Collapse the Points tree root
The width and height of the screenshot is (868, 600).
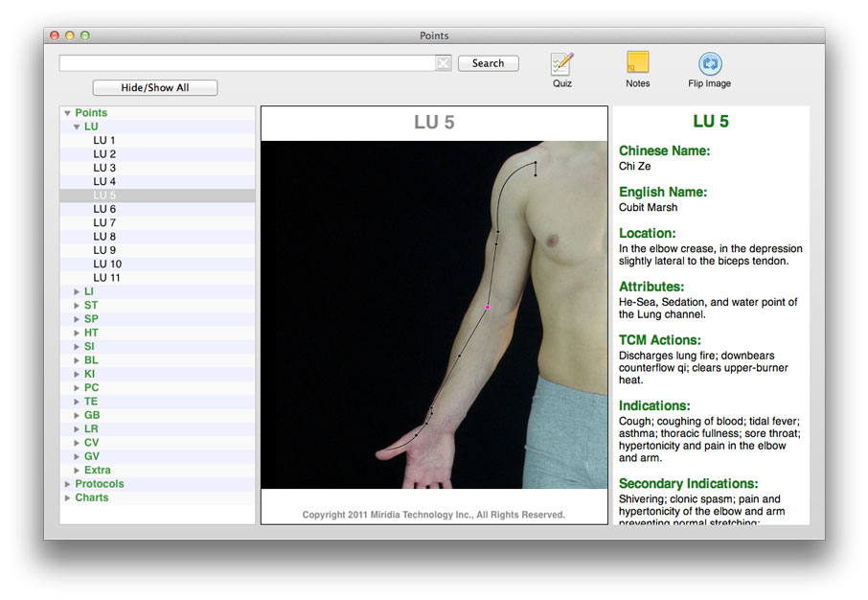click(67, 113)
